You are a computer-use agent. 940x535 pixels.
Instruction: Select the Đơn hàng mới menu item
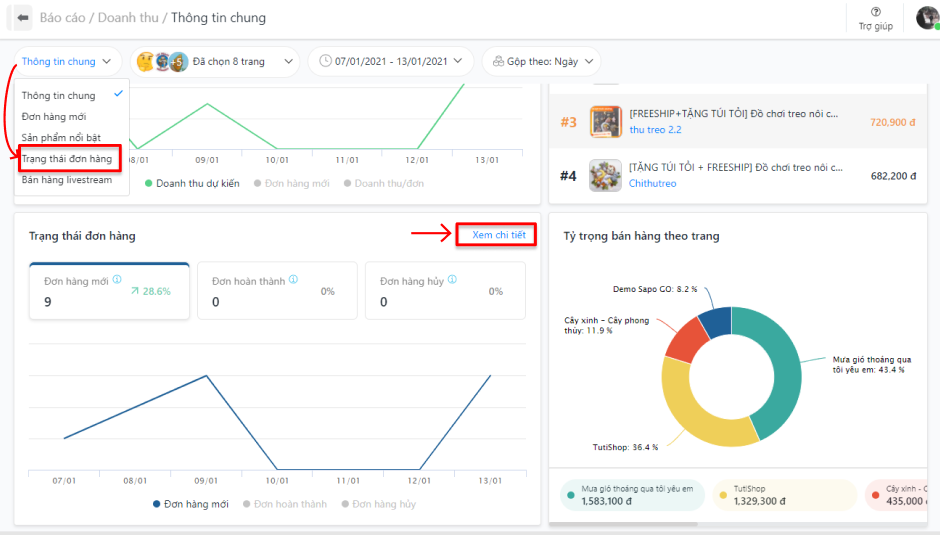click(73, 116)
